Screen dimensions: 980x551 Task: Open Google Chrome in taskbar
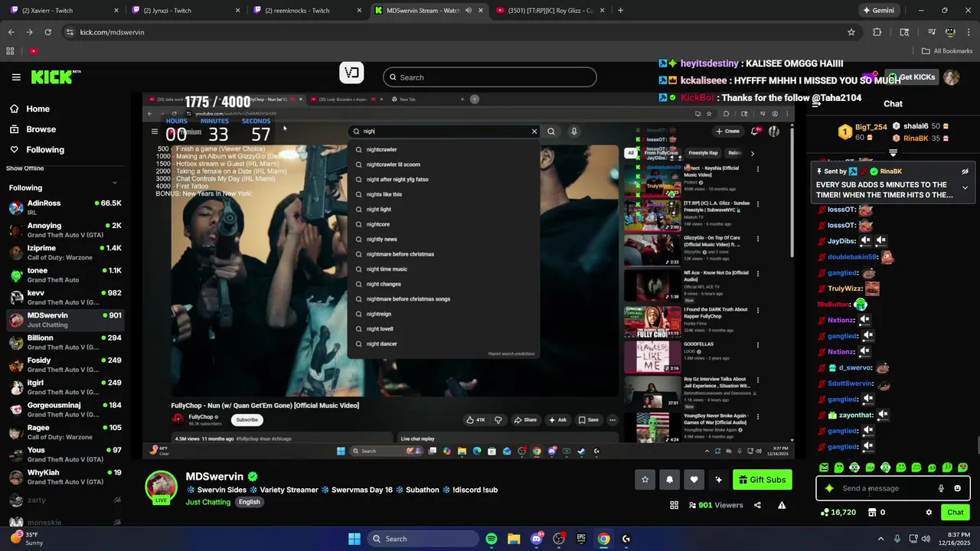coord(603,539)
